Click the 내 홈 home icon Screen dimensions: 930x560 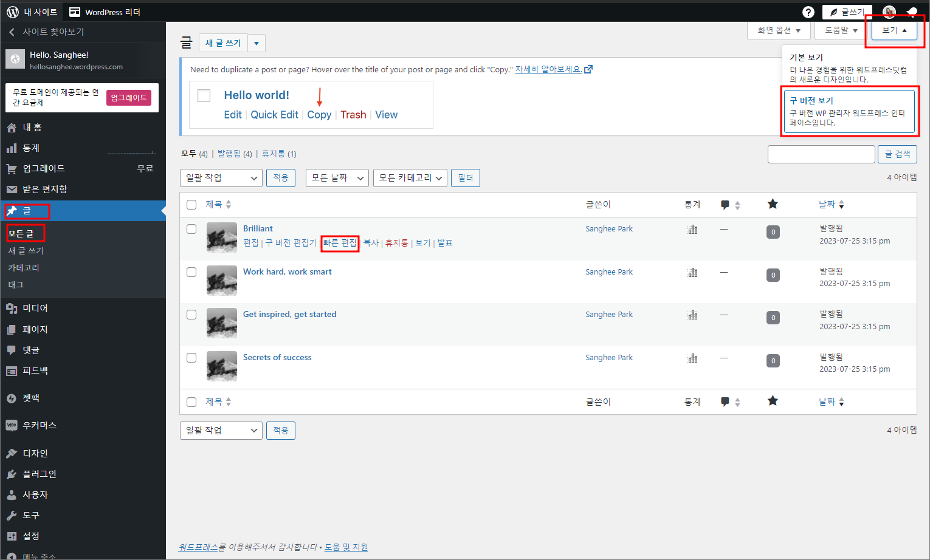click(12, 128)
